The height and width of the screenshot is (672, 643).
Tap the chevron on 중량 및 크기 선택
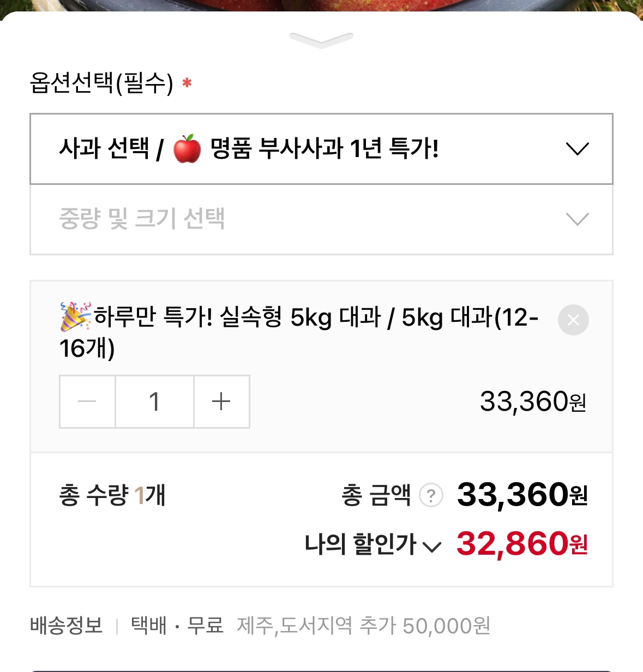click(577, 219)
